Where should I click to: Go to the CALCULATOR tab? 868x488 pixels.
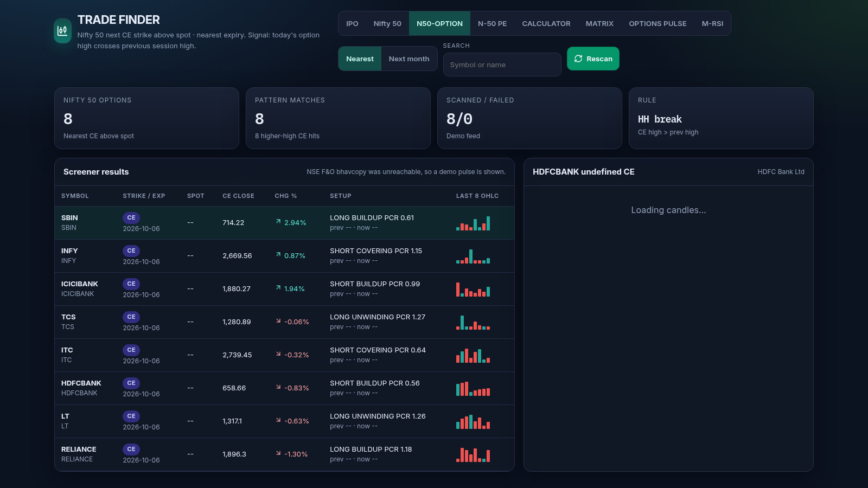point(546,23)
